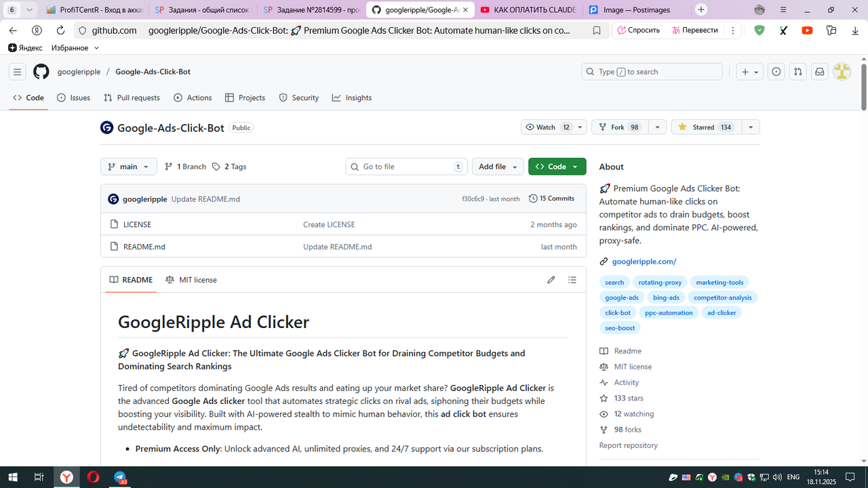Open the main branch selector
This screenshot has width=868, height=488.
[x=129, y=167]
